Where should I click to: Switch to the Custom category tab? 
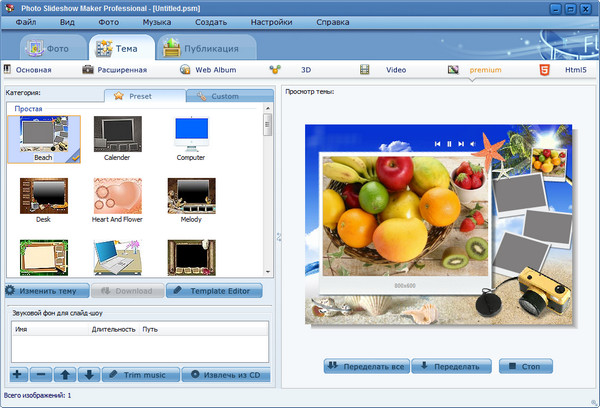230,96
